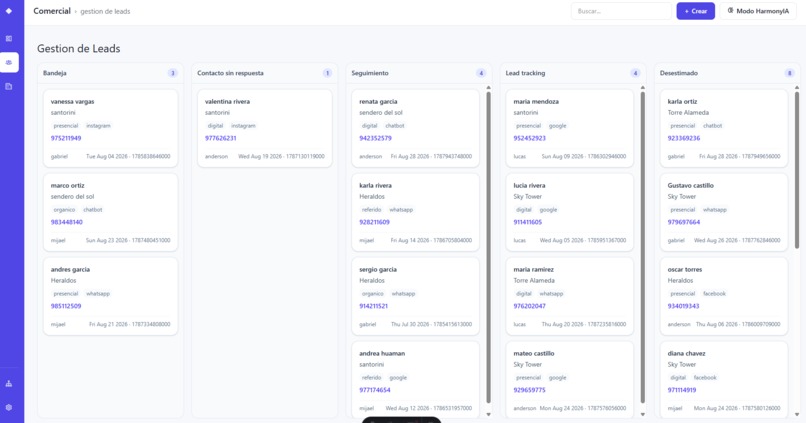Click phone number 975211949
This screenshot has height=423, width=806.
(x=66, y=138)
